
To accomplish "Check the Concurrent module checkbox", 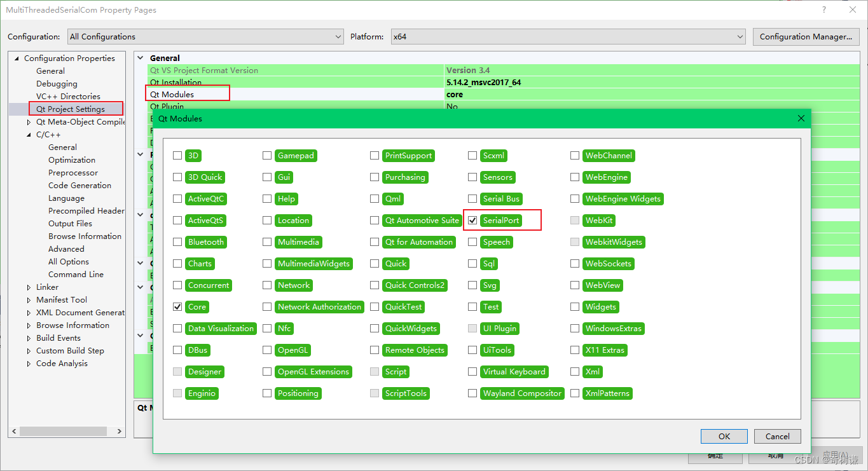I will pyautogui.click(x=177, y=285).
